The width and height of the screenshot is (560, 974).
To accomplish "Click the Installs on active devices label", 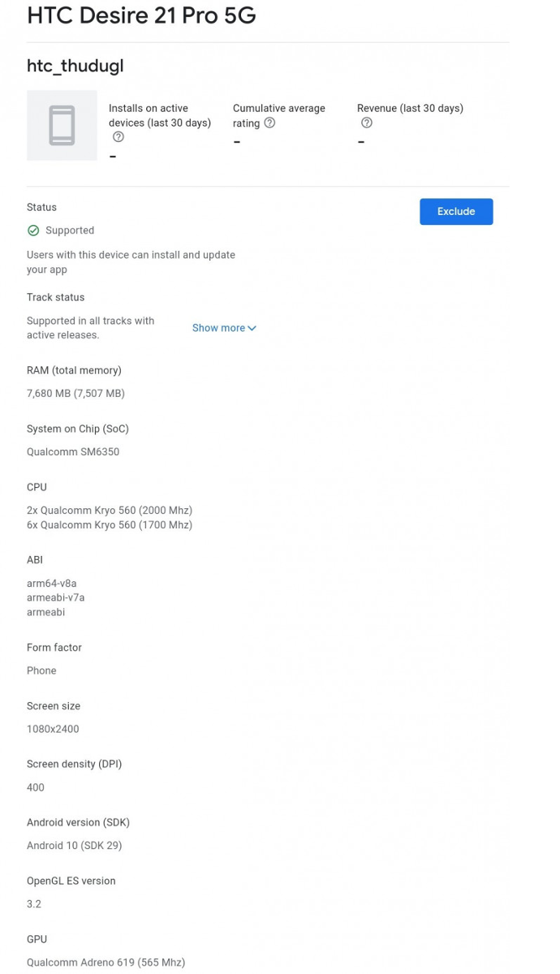I will (160, 115).
